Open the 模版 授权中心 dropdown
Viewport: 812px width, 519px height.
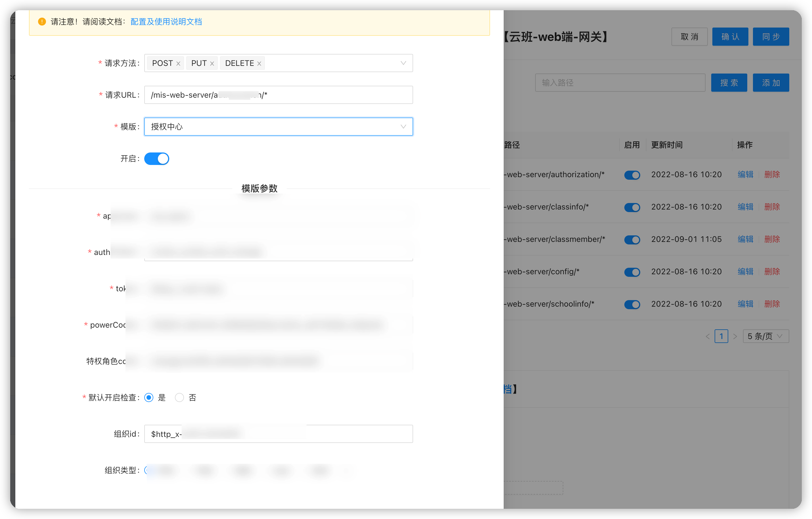pos(278,126)
